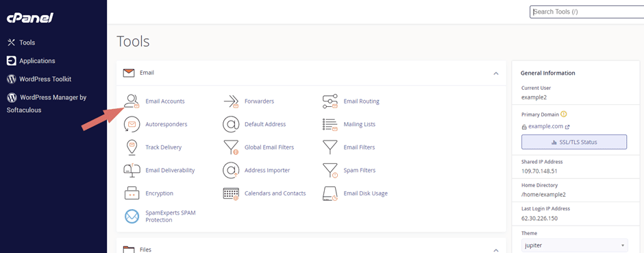644x253 pixels.
Task: Open the Encryption icon
Action: (132, 193)
